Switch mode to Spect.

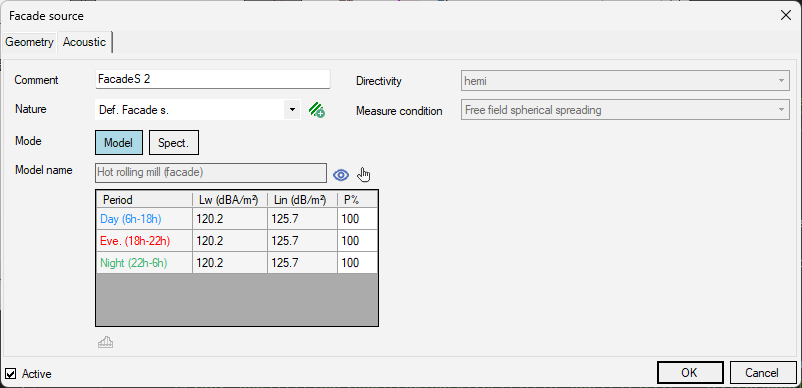[174, 143]
